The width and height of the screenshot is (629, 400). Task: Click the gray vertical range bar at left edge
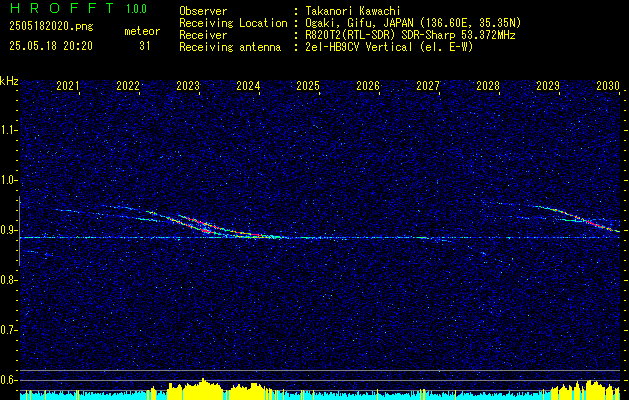[x=19, y=231]
